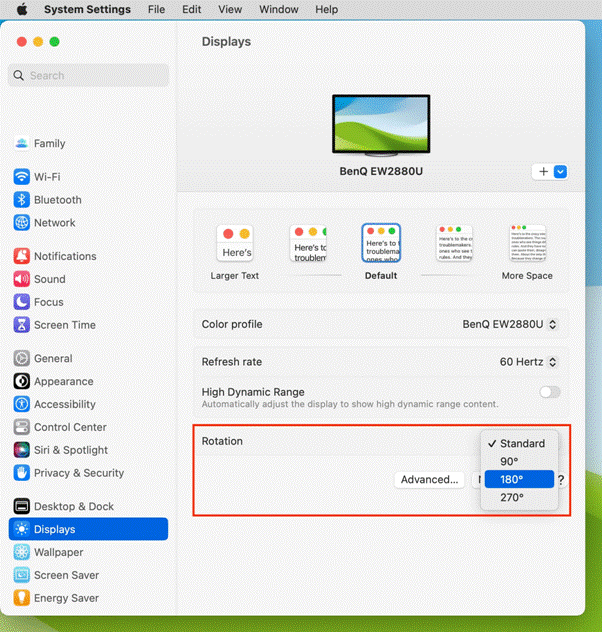Open Wi-Fi settings via its sidebar icon
The width and height of the screenshot is (602, 632).
(22, 177)
